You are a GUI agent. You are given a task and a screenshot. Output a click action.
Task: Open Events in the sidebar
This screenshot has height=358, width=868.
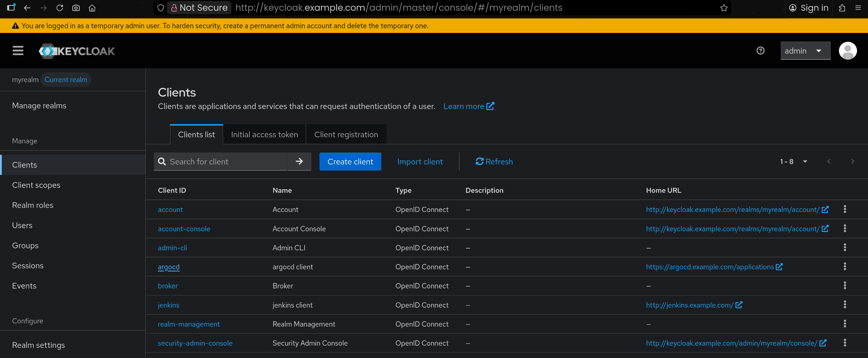pyautogui.click(x=73, y=286)
